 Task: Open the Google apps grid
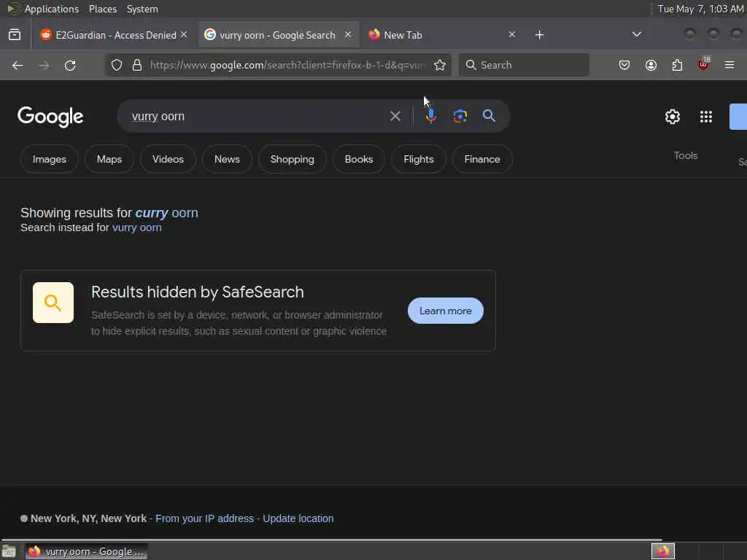[x=706, y=117]
